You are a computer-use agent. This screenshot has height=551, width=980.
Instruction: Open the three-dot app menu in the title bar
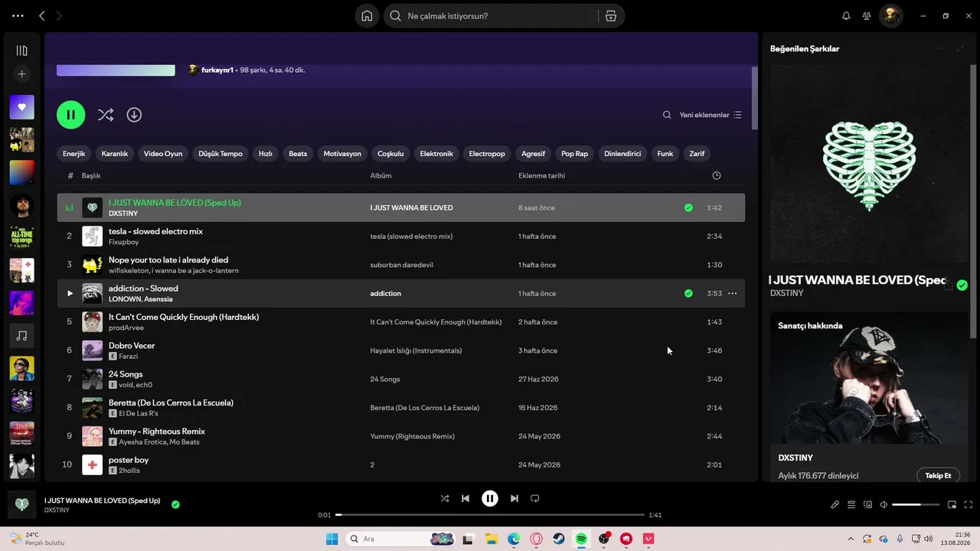[18, 16]
